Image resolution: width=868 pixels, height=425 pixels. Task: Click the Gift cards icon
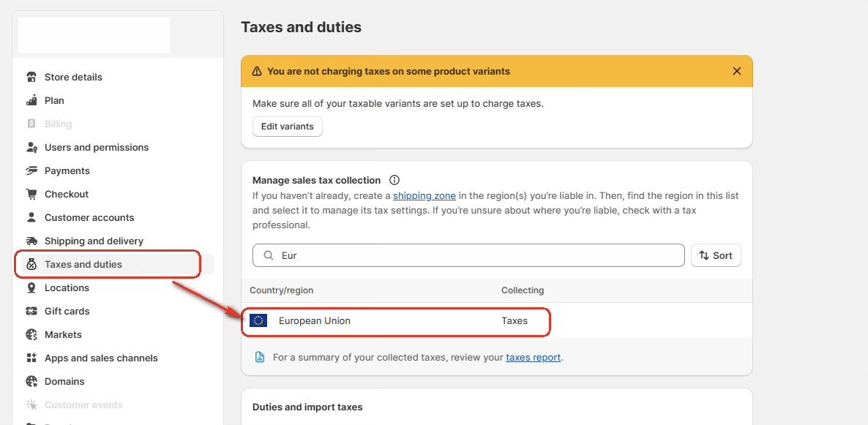pyautogui.click(x=31, y=311)
